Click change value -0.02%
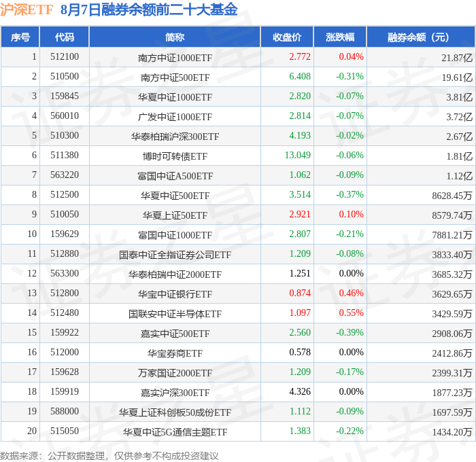The width and height of the screenshot is (476, 462). click(x=350, y=136)
